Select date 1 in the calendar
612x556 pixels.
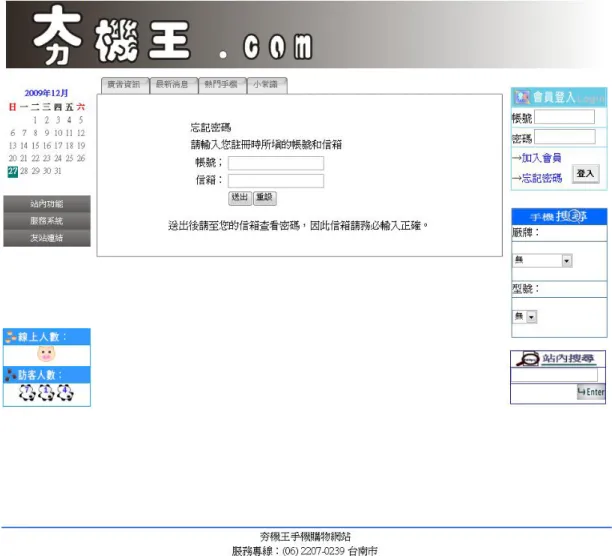point(35,120)
